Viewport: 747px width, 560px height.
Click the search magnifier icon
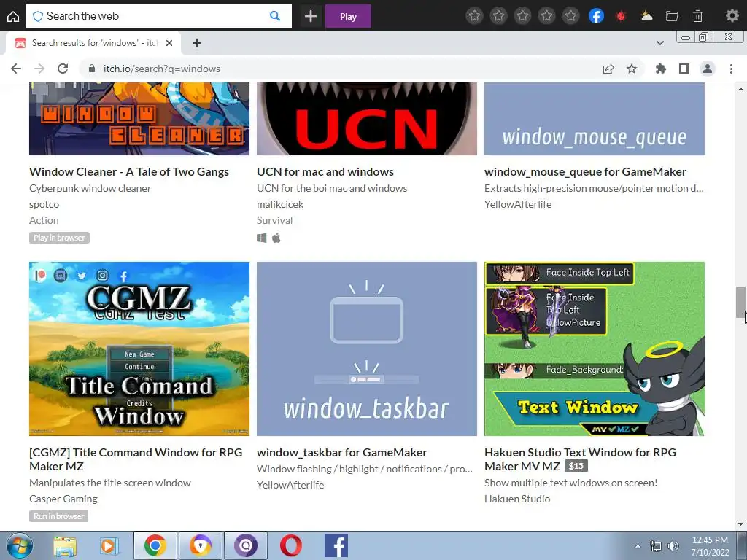pyautogui.click(x=275, y=16)
